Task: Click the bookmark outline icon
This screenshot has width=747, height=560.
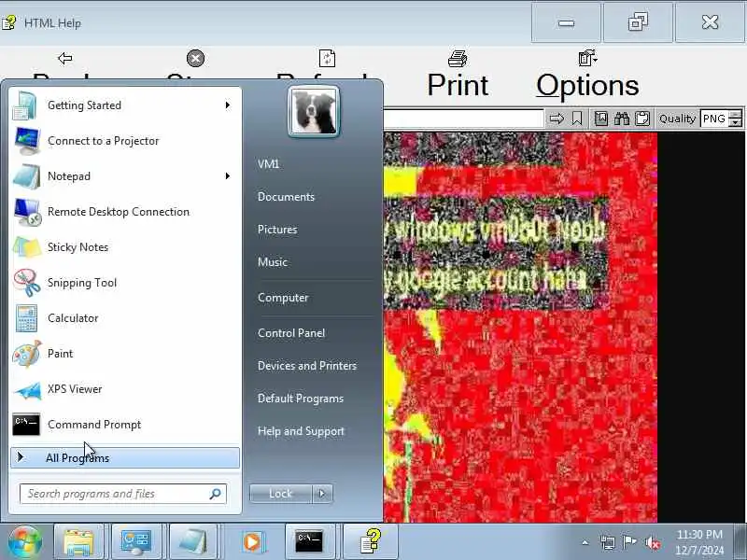Action: click(x=577, y=119)
